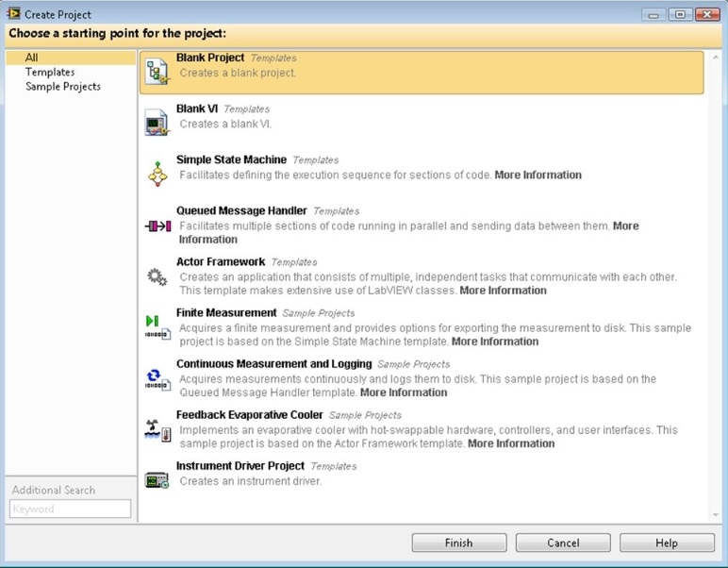Select the Feedback Evaporative Cooler icon
Screen dimensions: 728x568
(157, 429)
